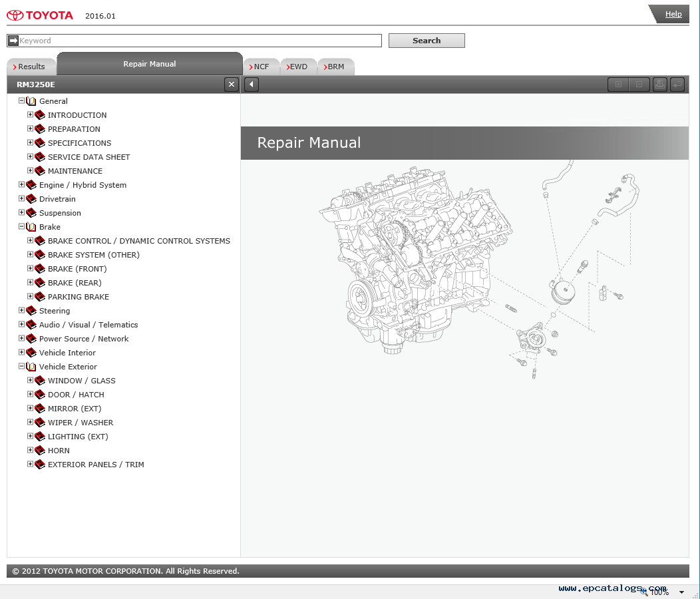Expand the Audio / Visual / Telematics section
The width and height of the screenshot is (700, 599).
click(21, 324)
